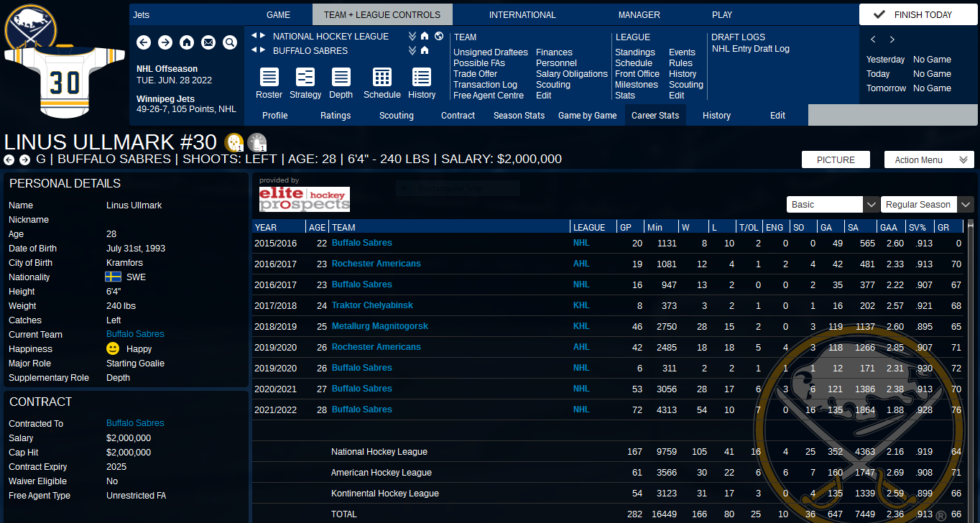The image size is (980, 523).
Task: Open the team History list icon
Action: (x=422, y=77)
